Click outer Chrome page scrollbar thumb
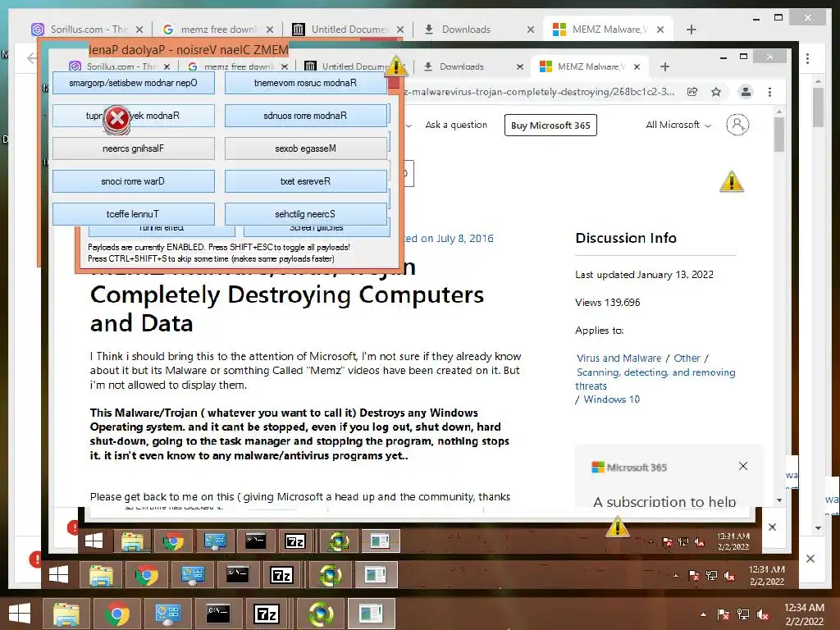 tap(818, 107)
